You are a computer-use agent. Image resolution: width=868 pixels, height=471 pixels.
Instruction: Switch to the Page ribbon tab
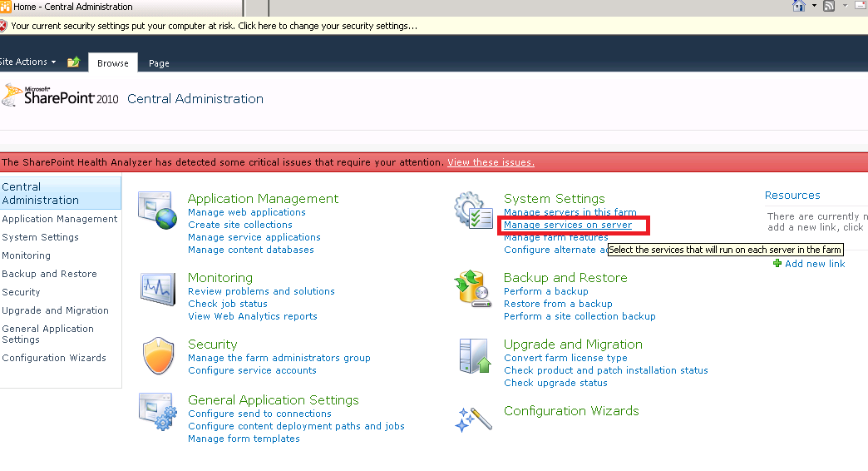pos(159,63)
